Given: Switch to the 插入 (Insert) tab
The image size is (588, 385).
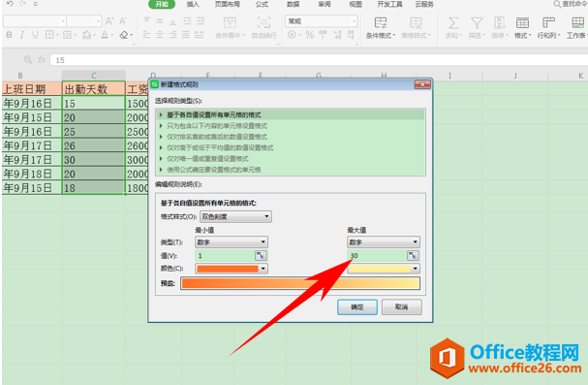Looking at the screenshot, I should click(x=193, y=4).
